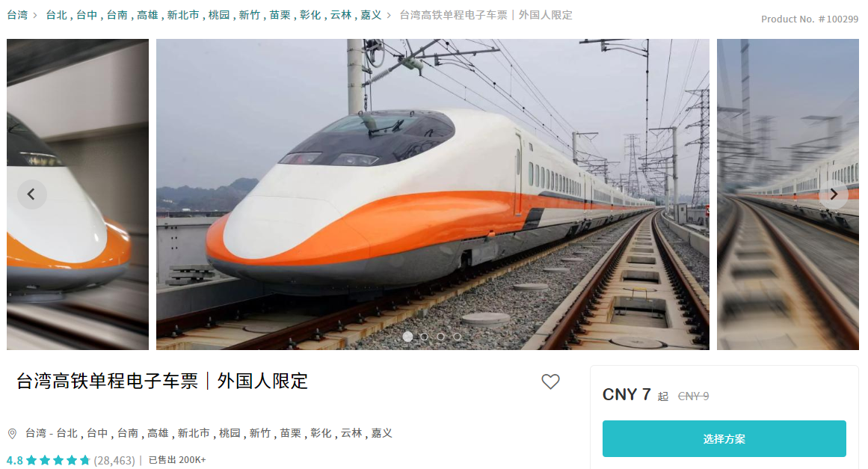Click the five-star rating icons
The width and height of the screenshot is (868, 469).
pyautogui.click(x=58, y=460)
